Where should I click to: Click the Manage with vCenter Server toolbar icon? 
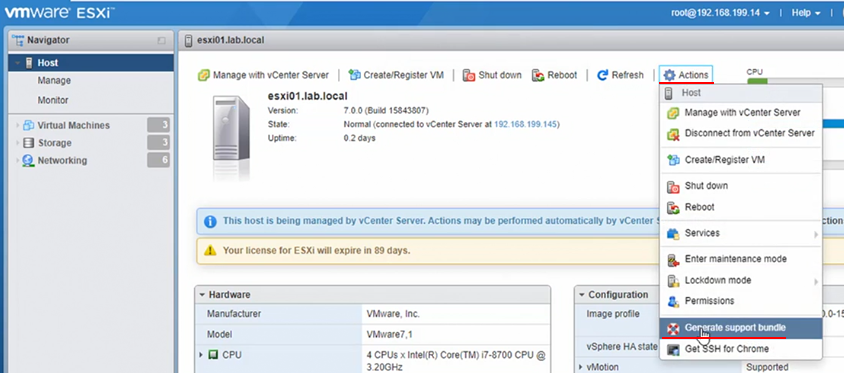pyautogui.click(x=203, y=75)
